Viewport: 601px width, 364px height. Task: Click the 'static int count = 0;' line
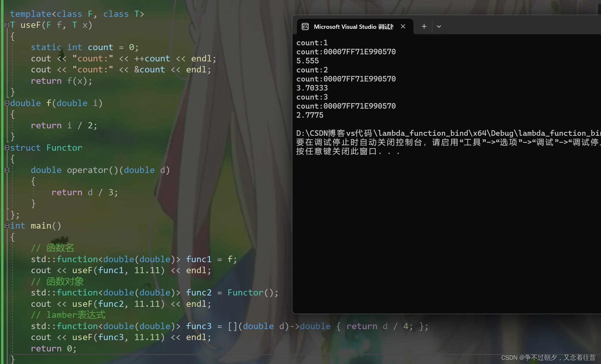pos(85,47)
